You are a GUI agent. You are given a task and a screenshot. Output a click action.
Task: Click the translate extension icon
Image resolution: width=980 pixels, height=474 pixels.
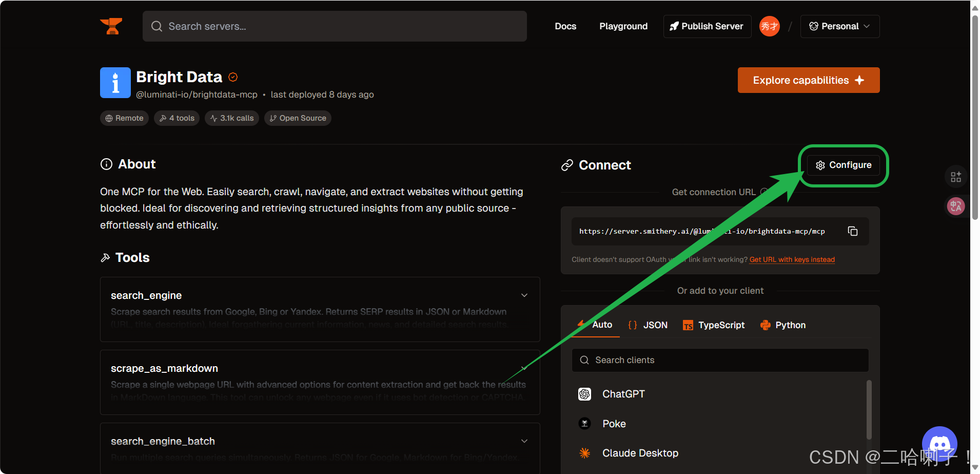[956, 206]
